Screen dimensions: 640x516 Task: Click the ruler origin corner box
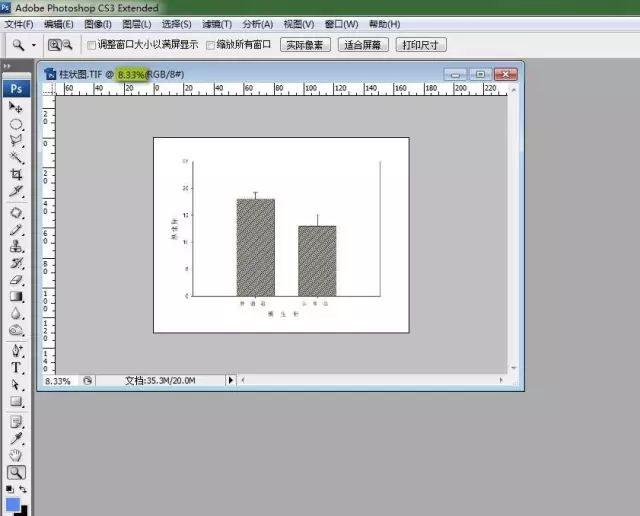(49, 89)
